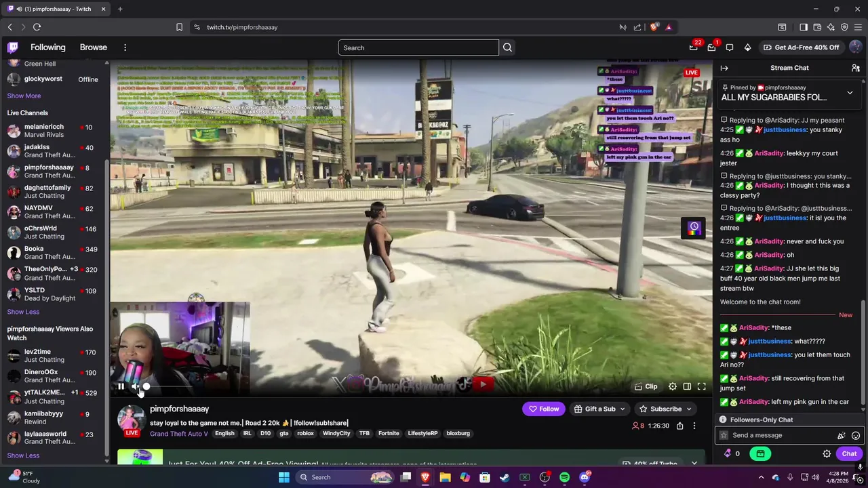Reload the page in the browser
The image size is (868, 488).
pyautogui.click(x=37, y=27)
